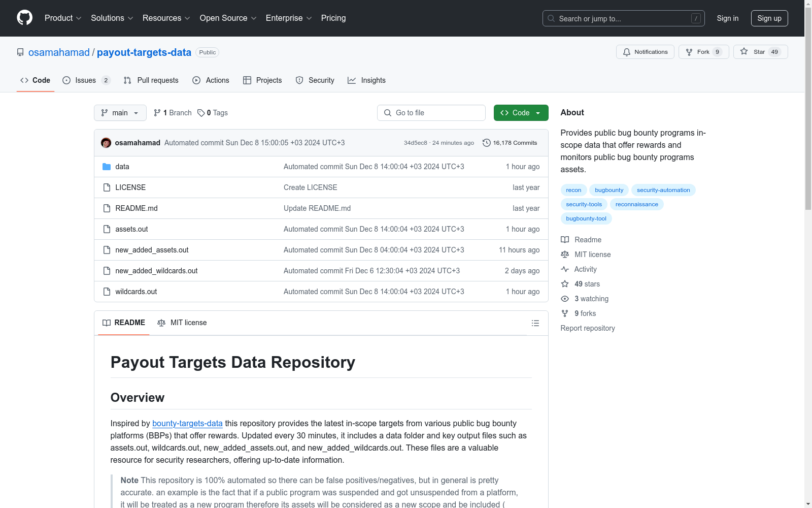Screen dimensions: 812x508
Task: Open commit hash 34d5ec8
Action: tap(416, 143)
